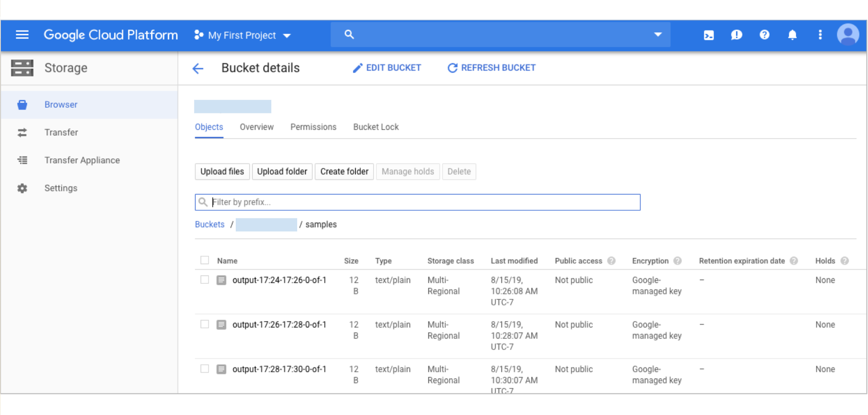Tick the output-17:26-17:28-0-of-1 checkbox
868x415 pixels.
pyautogui.click(x=205, y=324)
